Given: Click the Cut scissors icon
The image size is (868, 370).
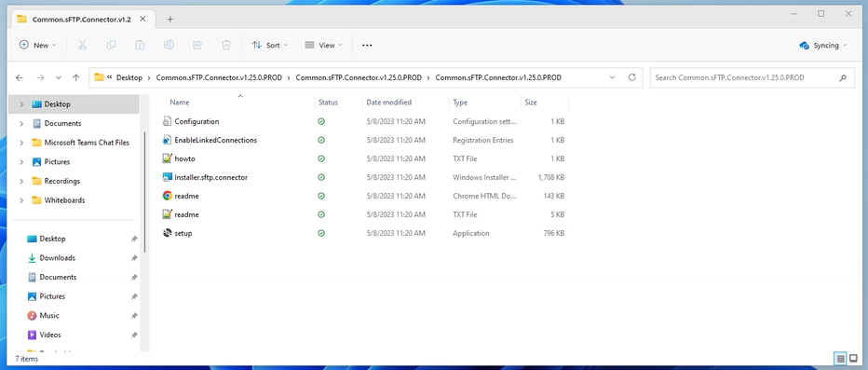Looking at the screenshot, I should (x=83, y=46).
